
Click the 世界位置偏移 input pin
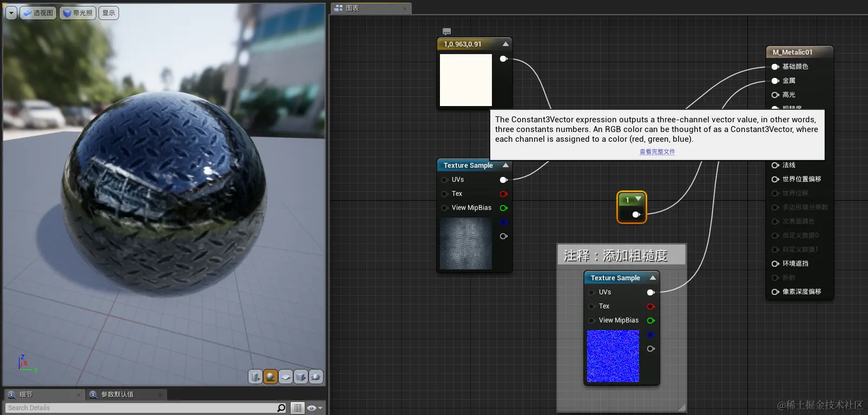[775, 179]
